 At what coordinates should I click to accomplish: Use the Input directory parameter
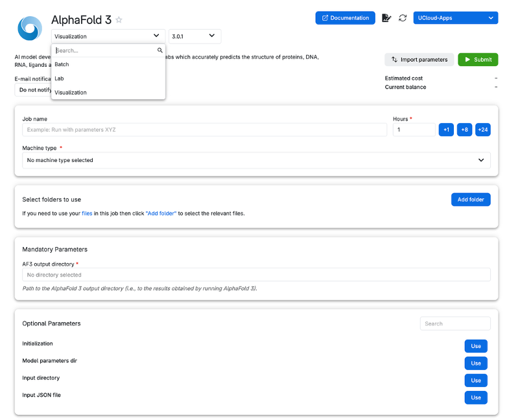pos(476,380)
